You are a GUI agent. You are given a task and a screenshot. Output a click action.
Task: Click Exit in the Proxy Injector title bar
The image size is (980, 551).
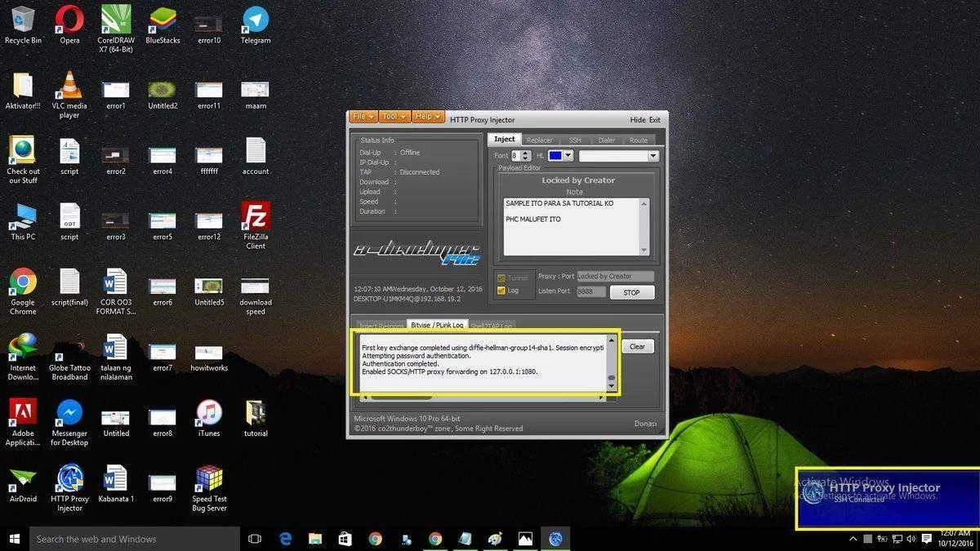tap(655, 120)
